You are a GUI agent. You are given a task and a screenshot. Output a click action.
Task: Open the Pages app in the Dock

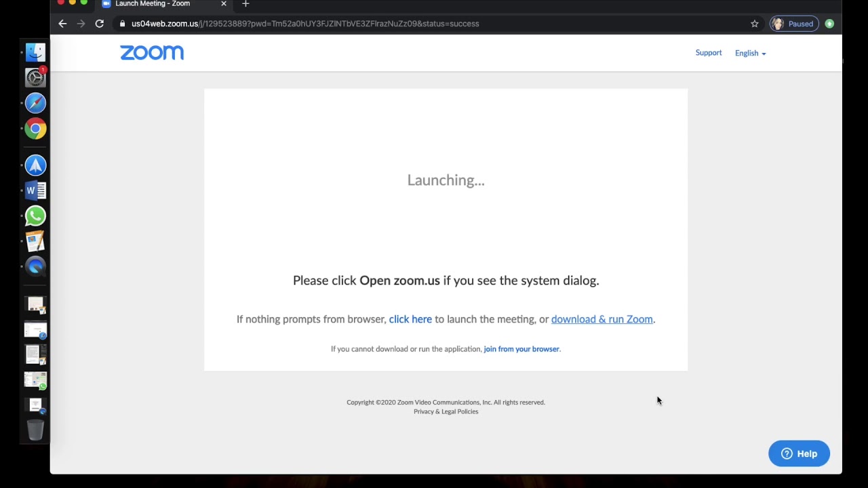[x=35, y=241]
